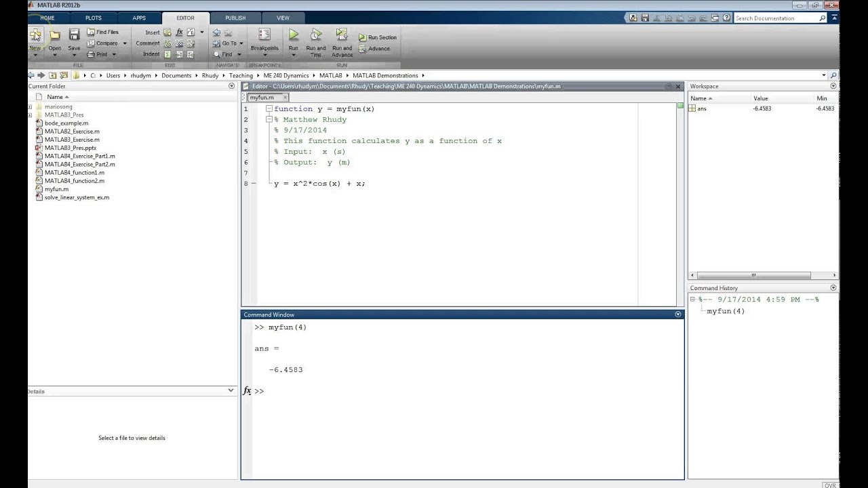Viewport: 868px width, 488px height.
Task: Switch to the PLOTS ribbon tab
Action: (94, 18)
